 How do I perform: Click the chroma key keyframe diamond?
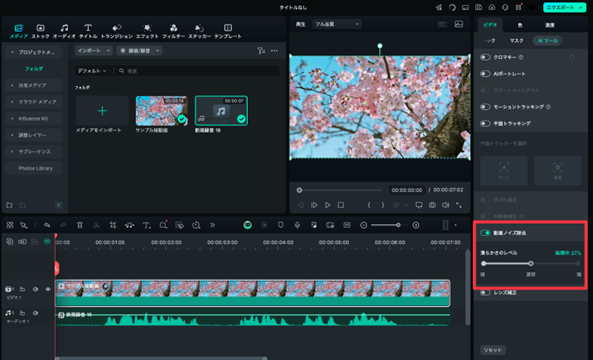(572, 57)
